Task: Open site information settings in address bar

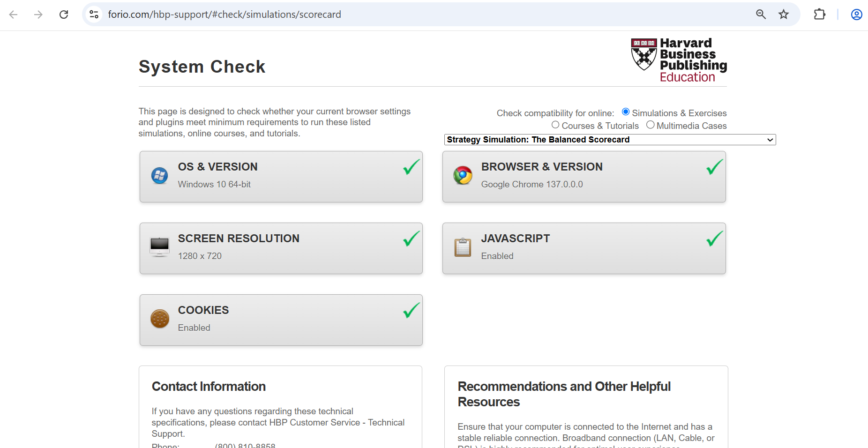Action: click(x=94, y=14)
